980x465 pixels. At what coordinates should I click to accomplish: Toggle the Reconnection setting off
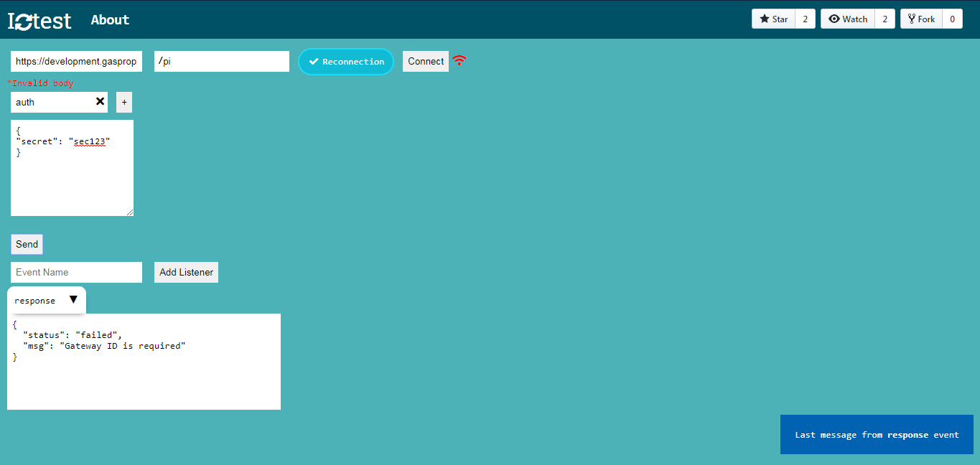click(345, 62)
